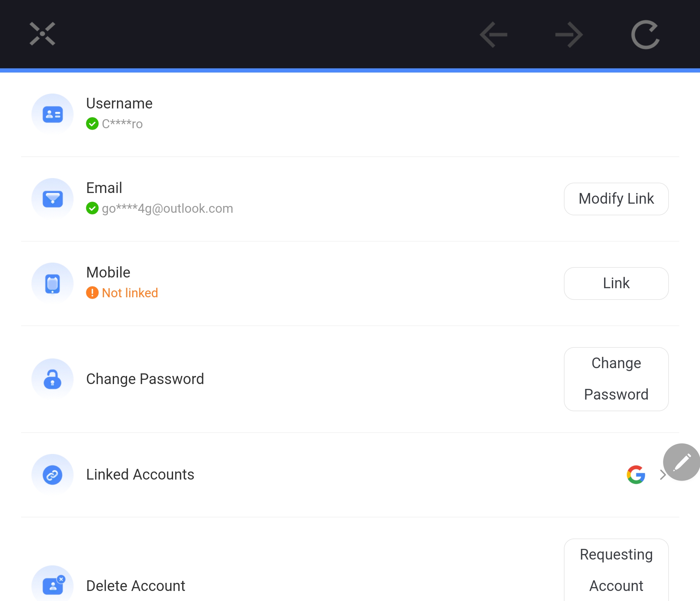Tap the Delete Account user icon
Screen dimensions: 700x601
pyautogui.click(x=52, y=585)
